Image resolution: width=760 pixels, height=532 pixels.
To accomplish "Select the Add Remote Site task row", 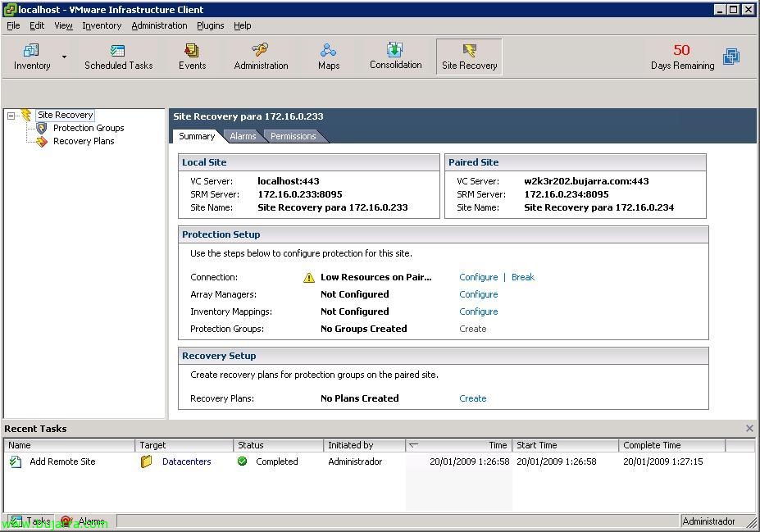I will [379, 462].
